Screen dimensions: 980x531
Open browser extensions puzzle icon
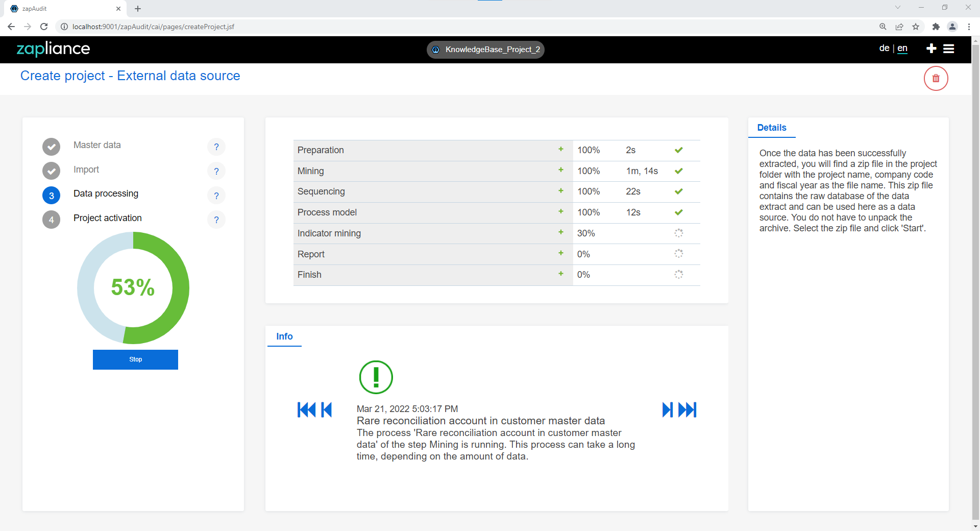click(x=936, y=27)
